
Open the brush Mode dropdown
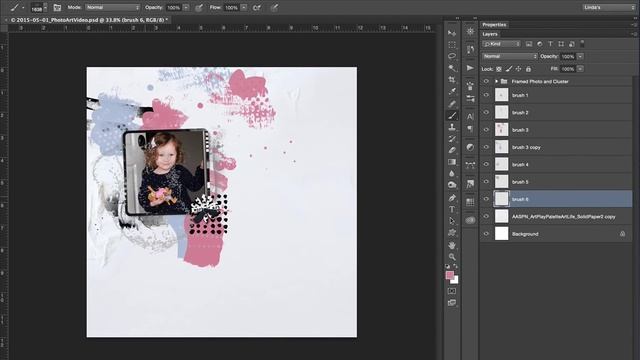point(112,8)
